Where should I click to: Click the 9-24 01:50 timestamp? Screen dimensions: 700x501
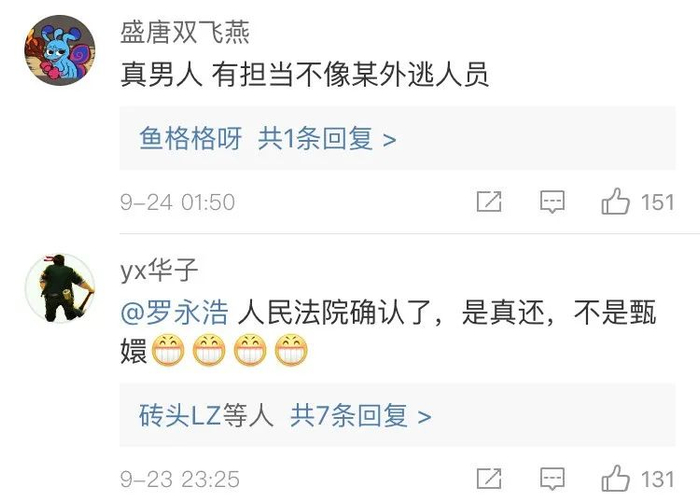pos(178,202)
